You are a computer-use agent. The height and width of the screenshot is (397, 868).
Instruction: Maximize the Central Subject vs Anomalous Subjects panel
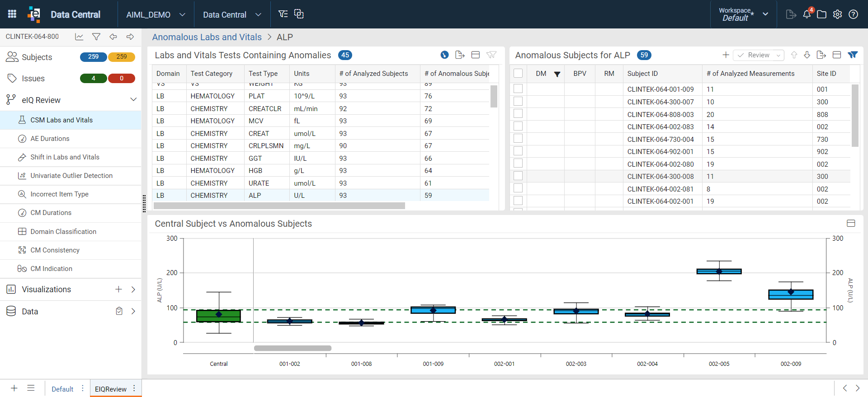(x=851, y=223)
